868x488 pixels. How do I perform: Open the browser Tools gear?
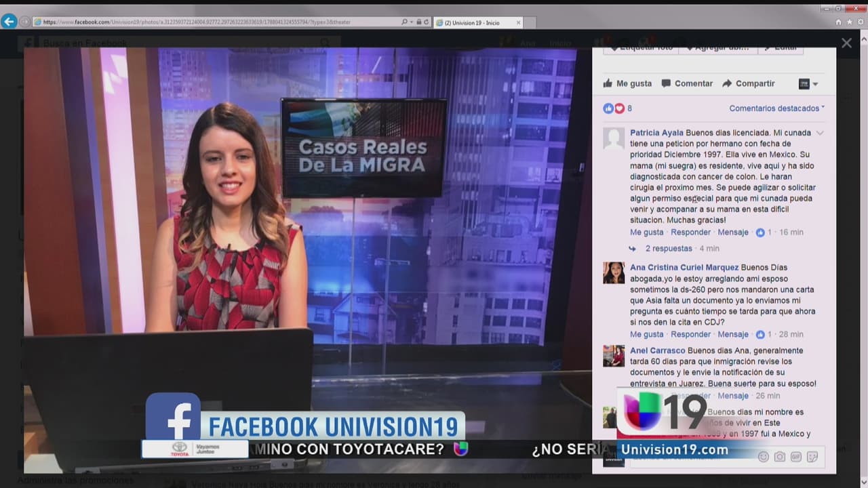861,22
